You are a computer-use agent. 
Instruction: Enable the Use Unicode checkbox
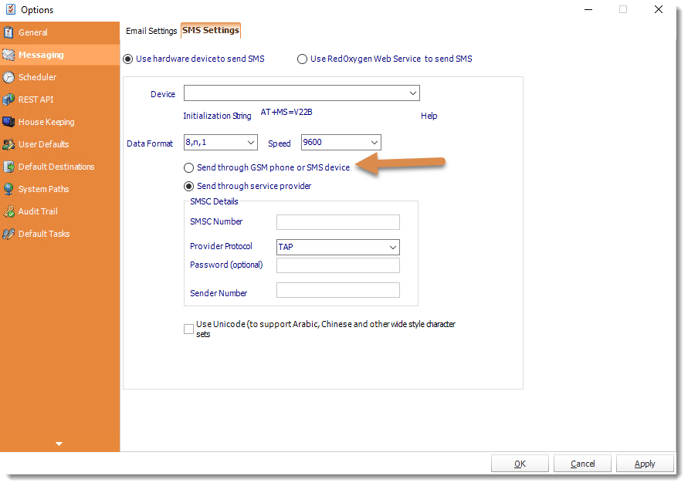point(189,329)
